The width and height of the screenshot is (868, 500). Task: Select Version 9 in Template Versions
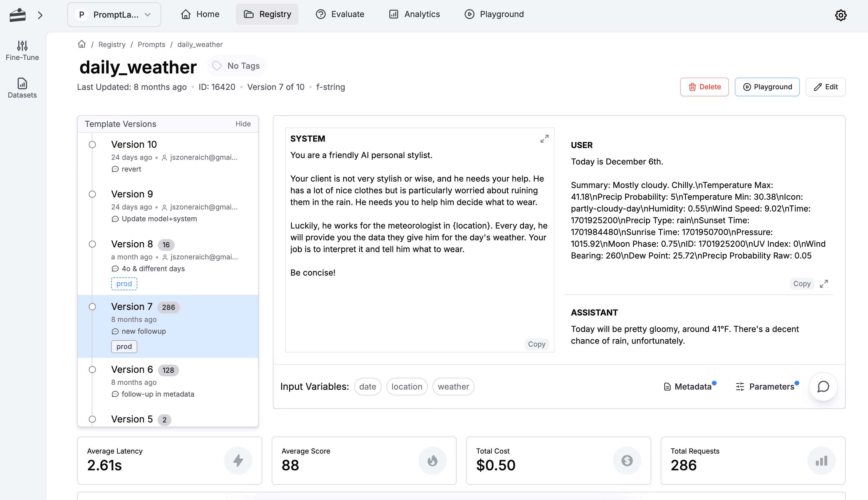(132, 194)
